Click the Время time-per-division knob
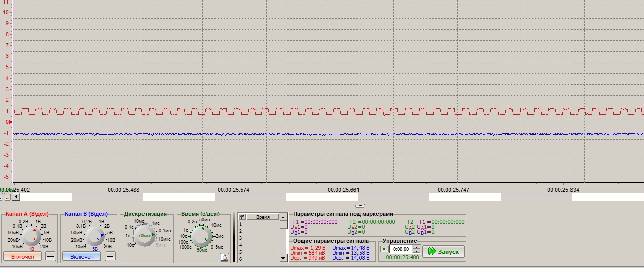The image size is (644, 268). [x=203, y=236]
